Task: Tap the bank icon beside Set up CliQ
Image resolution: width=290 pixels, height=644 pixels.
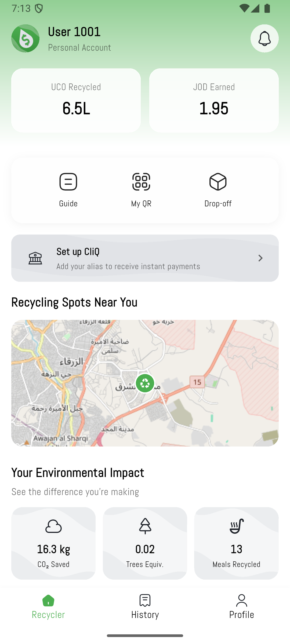Action: click(35, 258)
